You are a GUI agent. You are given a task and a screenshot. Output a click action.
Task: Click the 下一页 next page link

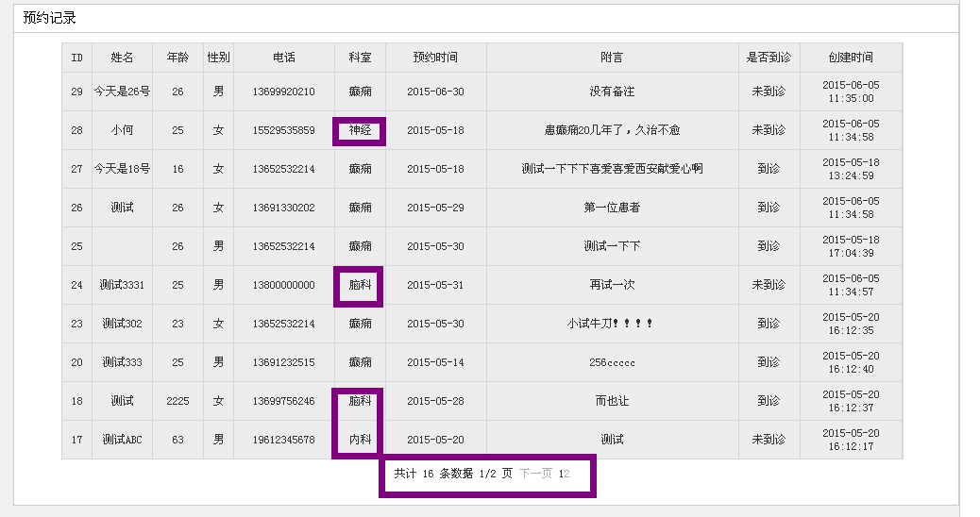pos(535,474)
